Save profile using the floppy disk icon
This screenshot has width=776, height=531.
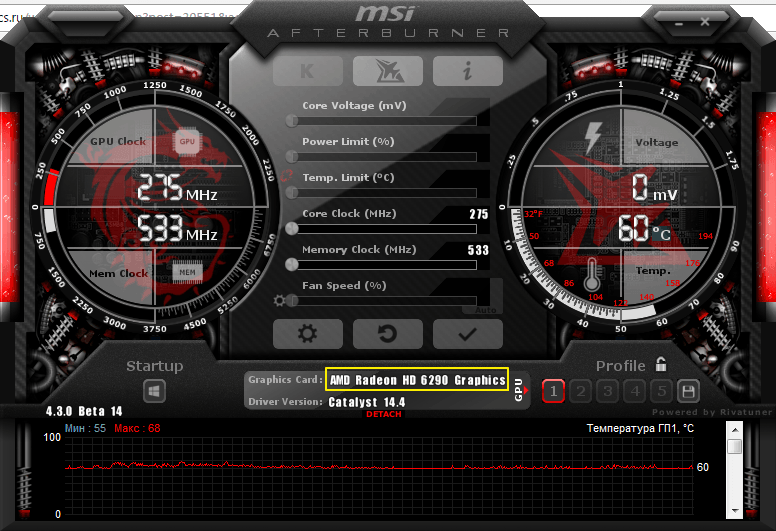pyautogui.click(x=688, y=391)
